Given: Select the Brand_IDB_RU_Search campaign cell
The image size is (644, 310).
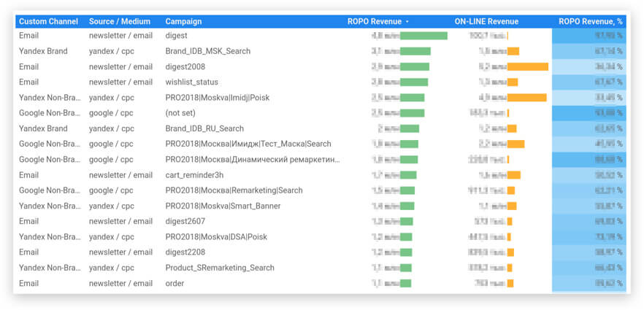Looking at the screenshot, I should pyautogui.click(x=204, y=129).
